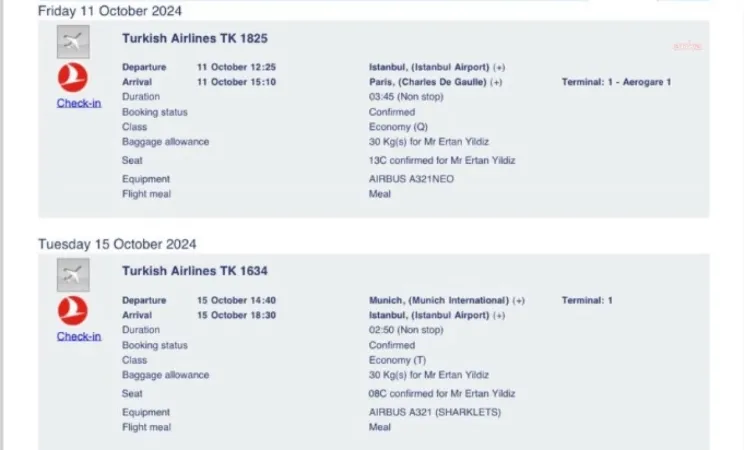Image resolution: width=744 pixels, height=450 pixels.
Task: Expand (+) beside Munich International
Action: point(519,300)
